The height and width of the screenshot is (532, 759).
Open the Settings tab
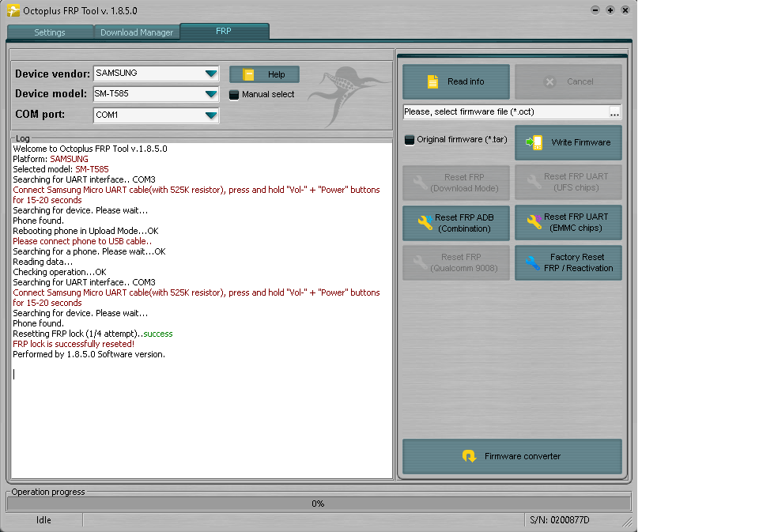tap(50, 32)
